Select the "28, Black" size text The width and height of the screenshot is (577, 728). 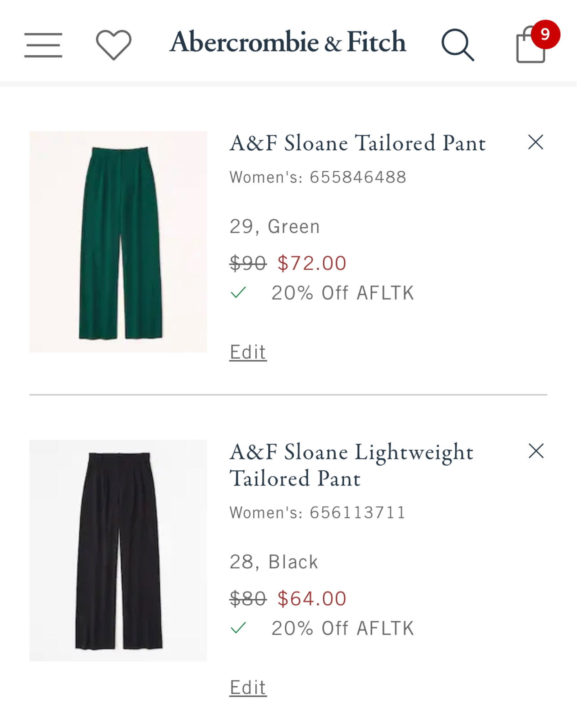click(x=274, y=562)
